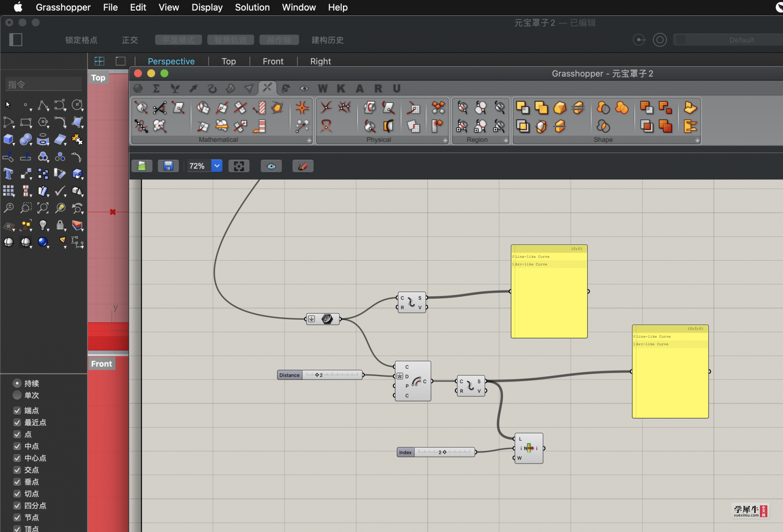Screen dimensions: 783x532
Task: Open the 72% zoom dropdown arrow
Action: click(x=217, y=166)
